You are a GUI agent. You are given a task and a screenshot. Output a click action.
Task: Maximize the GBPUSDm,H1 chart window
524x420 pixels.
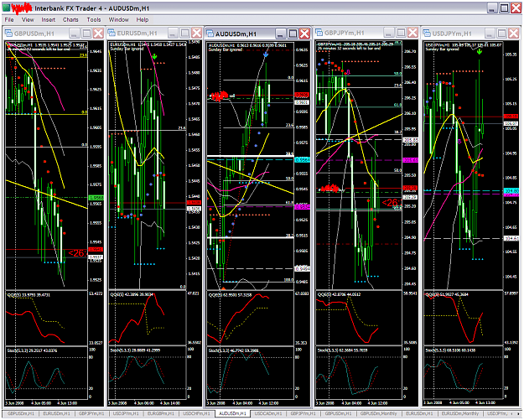click(86, 34)
